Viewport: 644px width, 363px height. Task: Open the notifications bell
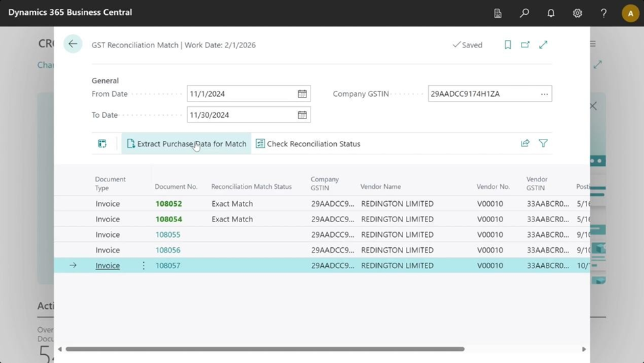click(x=551, y=13)
